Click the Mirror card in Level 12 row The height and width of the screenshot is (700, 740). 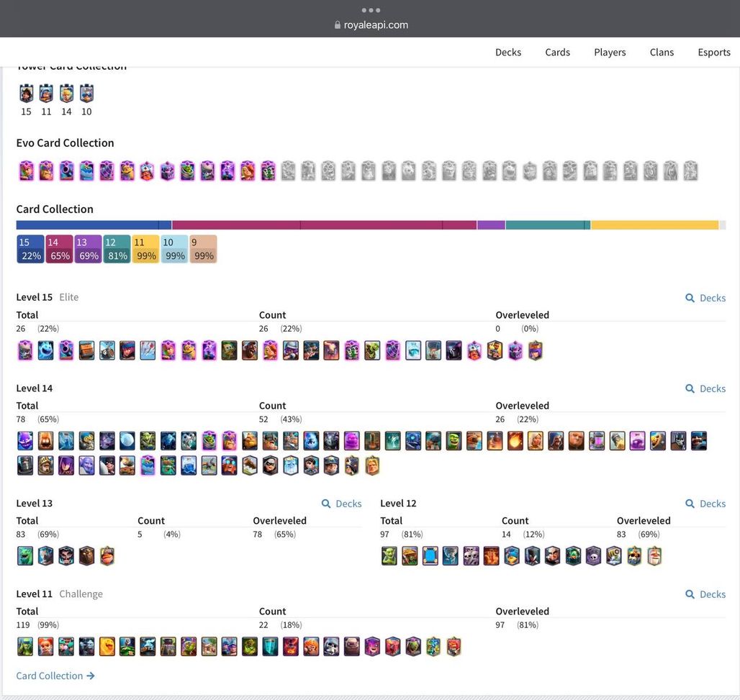[x=430, y=555]
